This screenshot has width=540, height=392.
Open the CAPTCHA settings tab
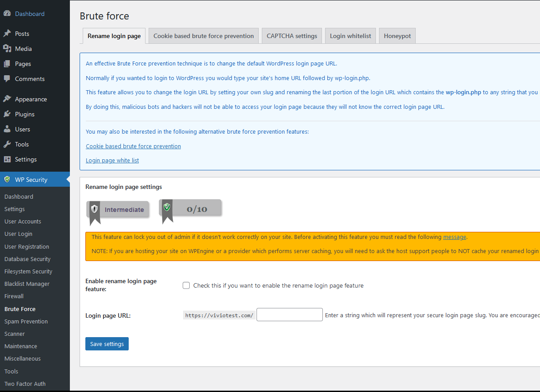click(x=292, y=36)
